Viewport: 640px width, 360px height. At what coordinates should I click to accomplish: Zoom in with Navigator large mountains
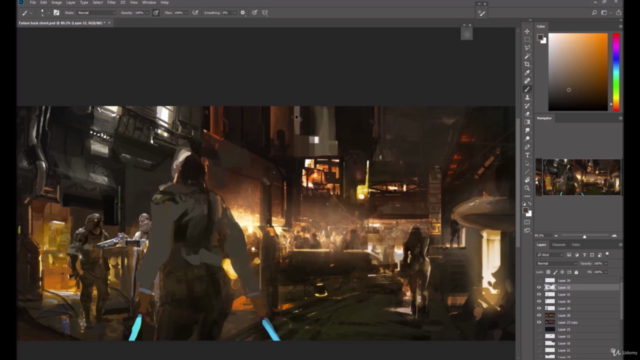pyautogui.click(x=614, y=236)
